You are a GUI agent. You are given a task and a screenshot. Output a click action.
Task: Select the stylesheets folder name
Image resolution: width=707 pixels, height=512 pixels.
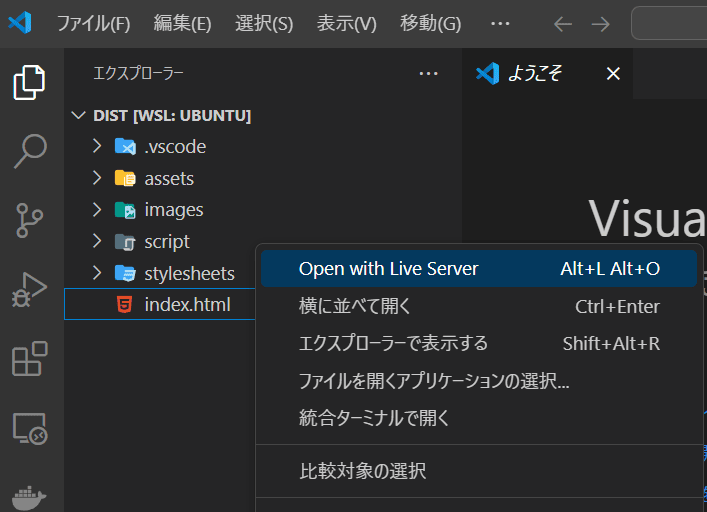coord(189,274)
